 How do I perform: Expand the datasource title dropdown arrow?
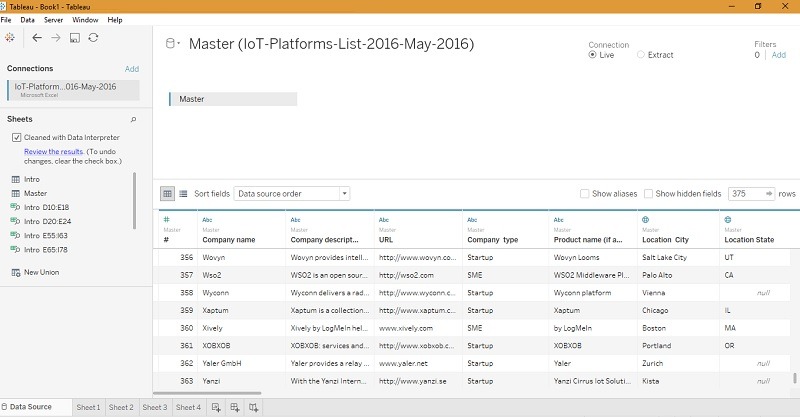pos(179,43)
